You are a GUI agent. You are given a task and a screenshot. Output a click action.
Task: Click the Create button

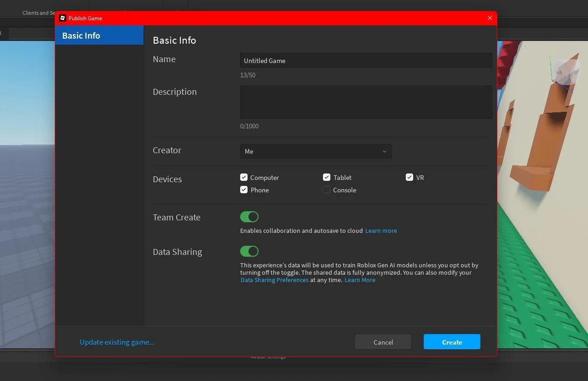point(452,342)
